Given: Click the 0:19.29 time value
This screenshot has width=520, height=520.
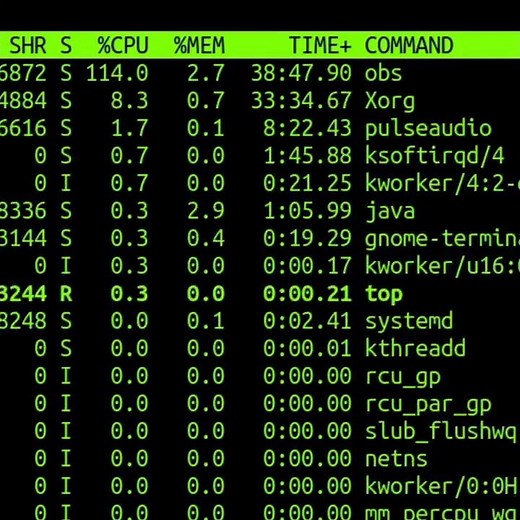Looking at the screenshot, I should point(308,239).
